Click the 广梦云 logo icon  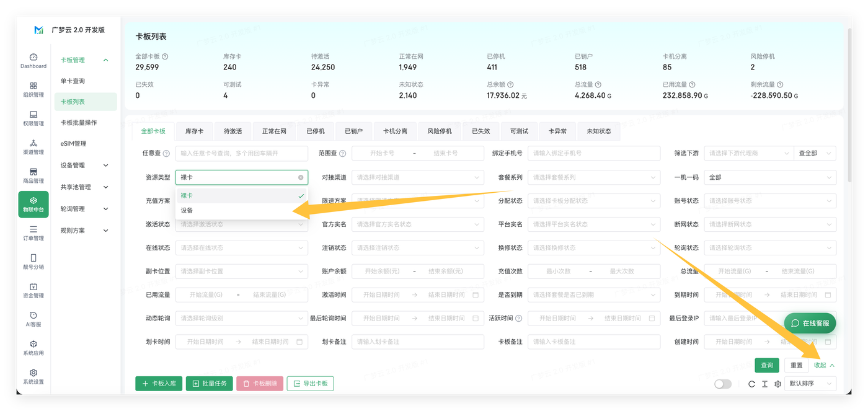tap(38, 30)
